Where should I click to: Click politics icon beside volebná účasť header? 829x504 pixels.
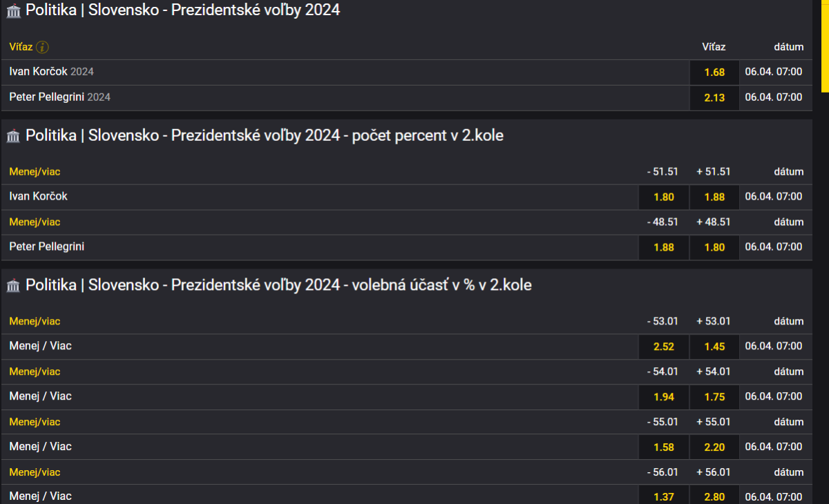[x=13, y=285]
